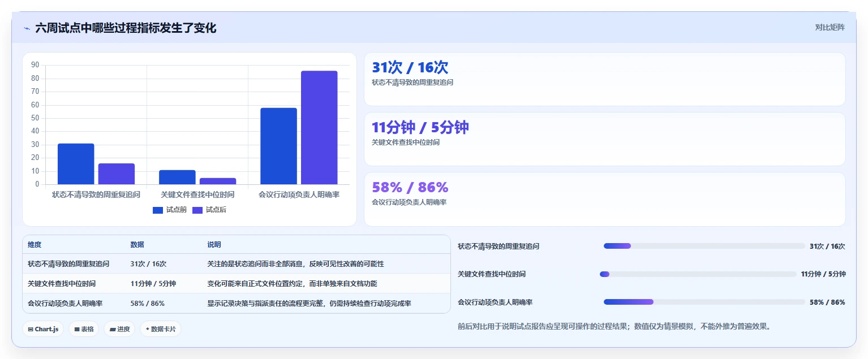868x359 pixels.
Task: Click the 试点后 bar for 会议行动项负责人明确率
Action: (319, 128)
